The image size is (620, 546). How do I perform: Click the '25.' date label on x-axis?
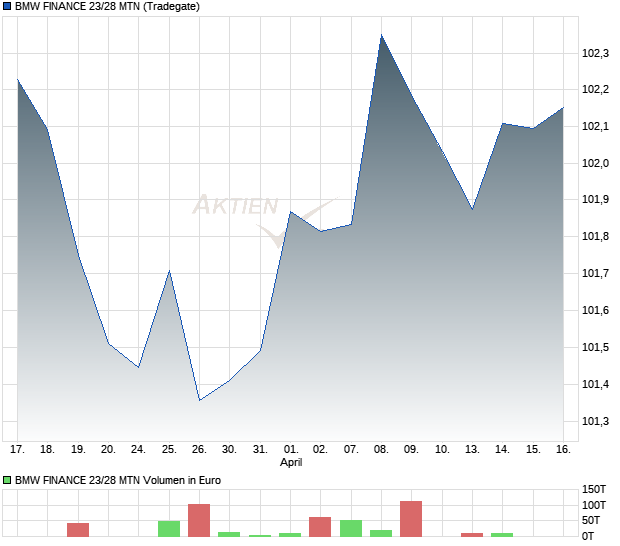(169, 449)
